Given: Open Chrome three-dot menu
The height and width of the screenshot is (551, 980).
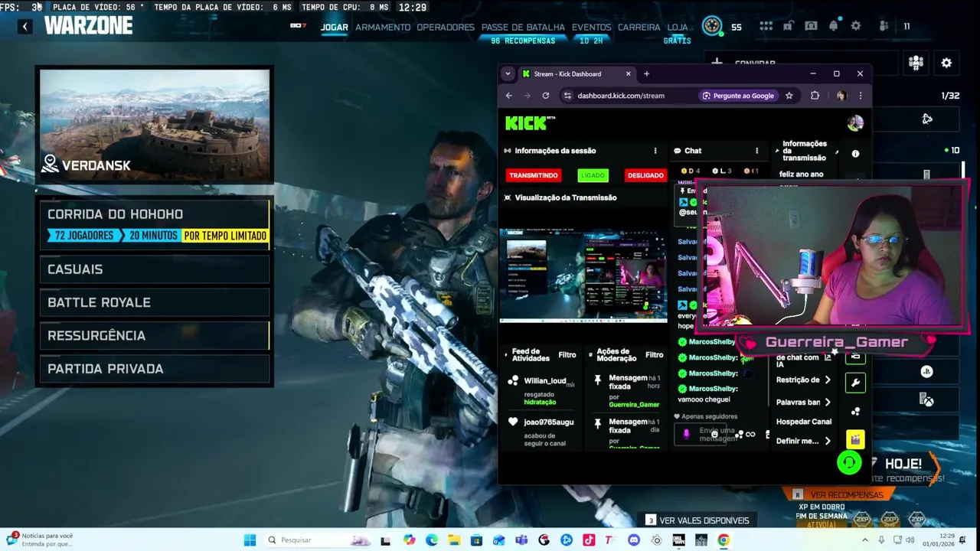Looking at the screenshot, I should pyautogui.click(x=861, y=96).
